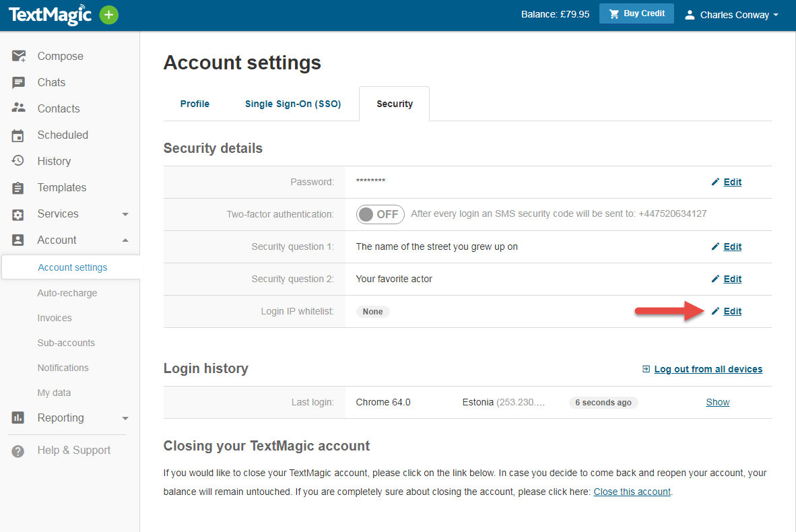
Task: Click the green plus quick-add icon
Action: 108,15
